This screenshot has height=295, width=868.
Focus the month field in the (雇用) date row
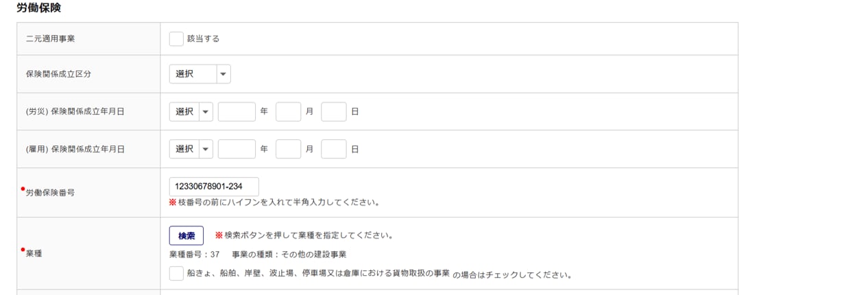coord(289,149)
